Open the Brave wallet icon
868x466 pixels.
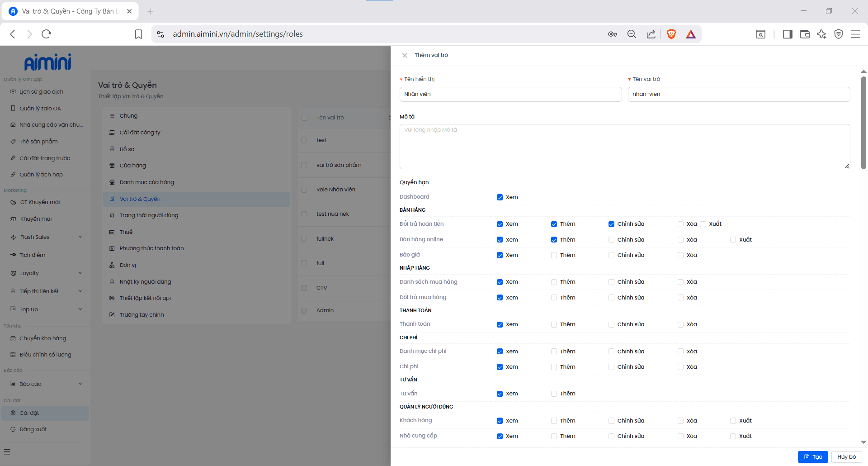(805, 34)
